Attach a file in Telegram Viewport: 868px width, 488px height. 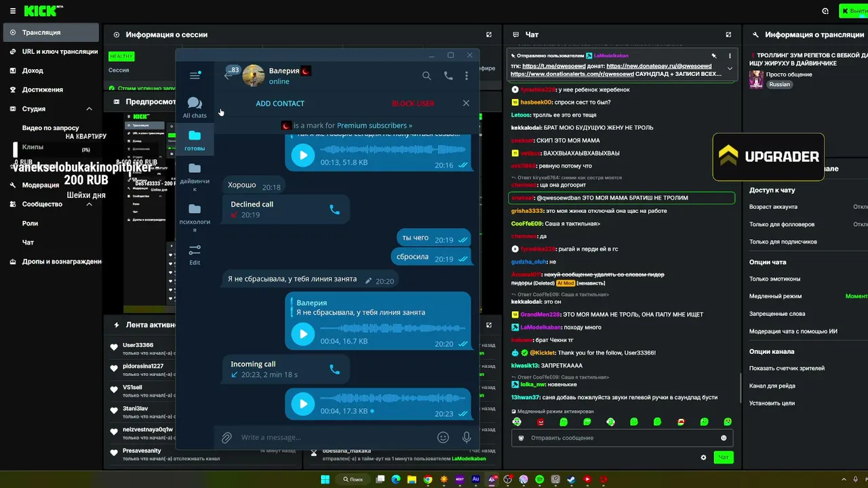click(227, 438)
